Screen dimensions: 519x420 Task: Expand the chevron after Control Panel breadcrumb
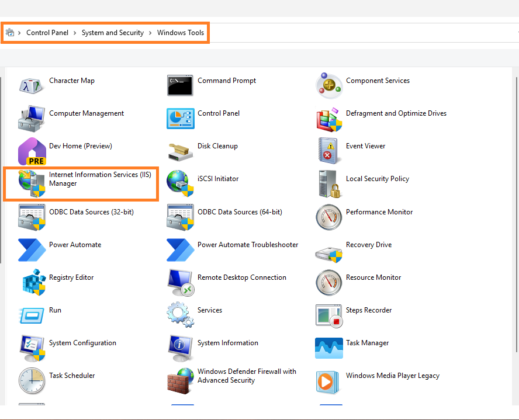pyautogui.click(x=75, y=33)
